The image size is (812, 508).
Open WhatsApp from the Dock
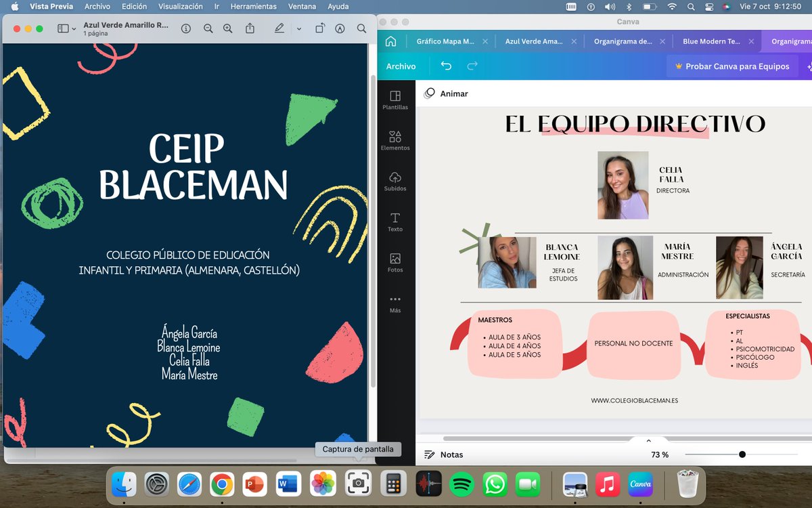click(495, 484)
